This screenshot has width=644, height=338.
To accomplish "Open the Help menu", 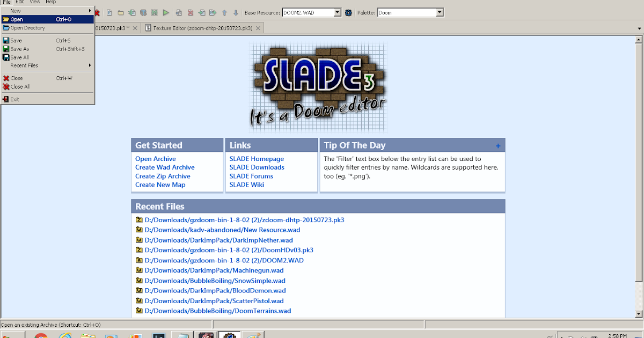I will 50,2.
